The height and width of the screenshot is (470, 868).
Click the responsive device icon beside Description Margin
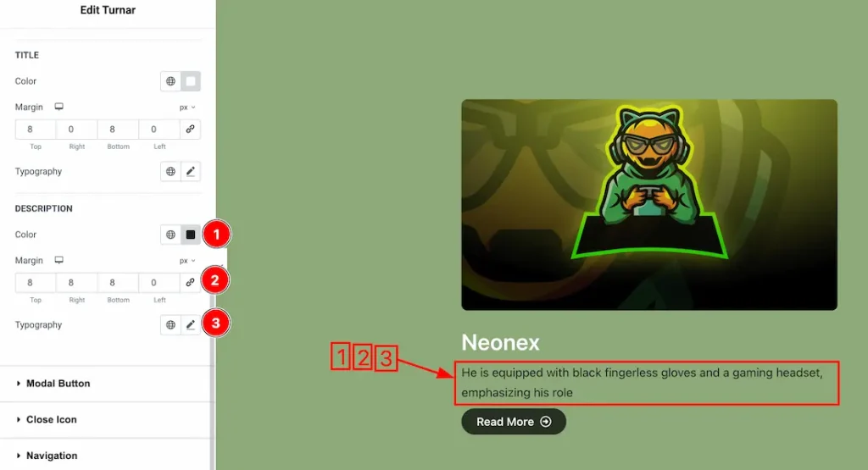pyautogui.click(x=58, y=260)
